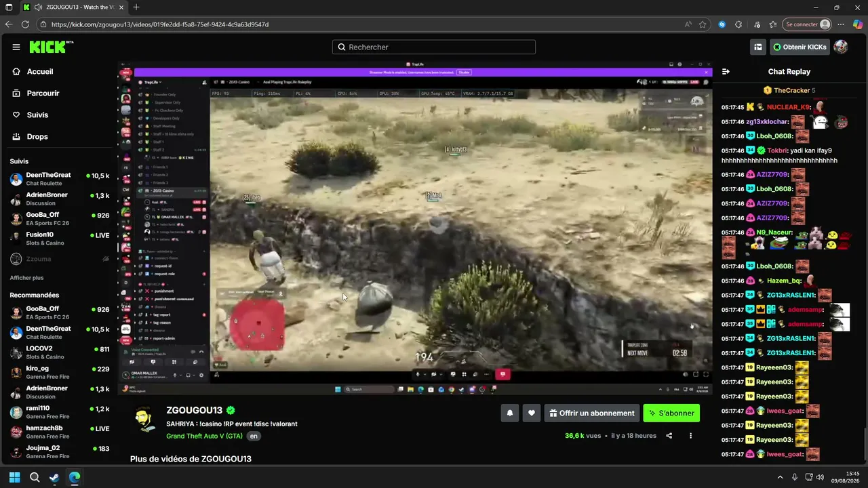Open recommended channel hamzach8b
The height and width of the screenshot is (488, 868).
pos(60,432)
